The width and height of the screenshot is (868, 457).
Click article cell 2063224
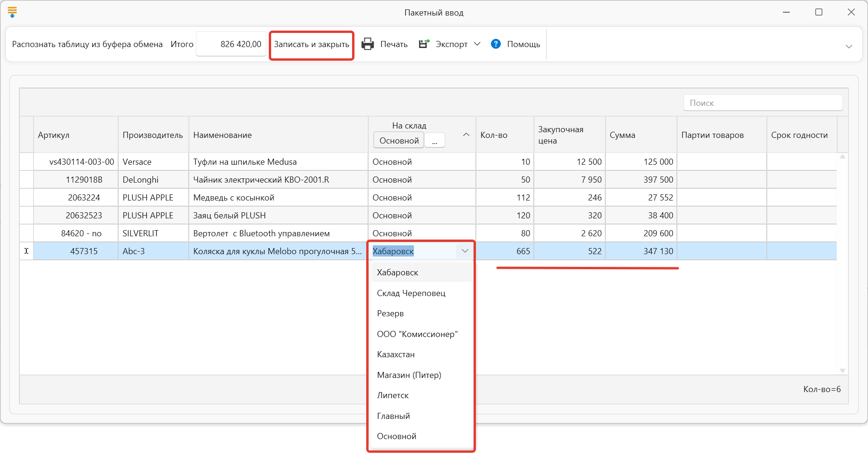[76, 197]
